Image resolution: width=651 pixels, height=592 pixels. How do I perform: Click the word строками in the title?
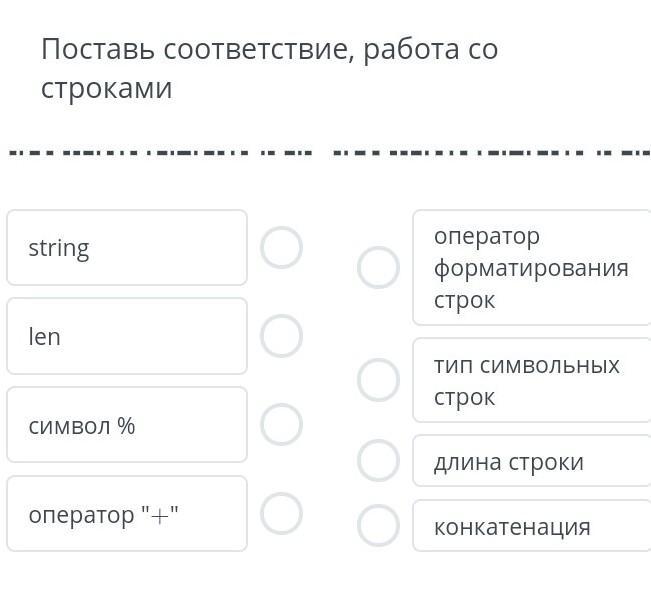click(x=106, y=88)
